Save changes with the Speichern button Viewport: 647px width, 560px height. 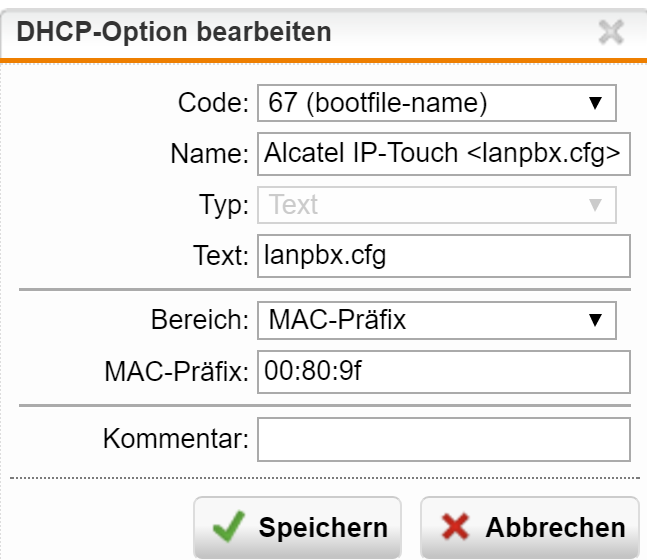point(297,527)
